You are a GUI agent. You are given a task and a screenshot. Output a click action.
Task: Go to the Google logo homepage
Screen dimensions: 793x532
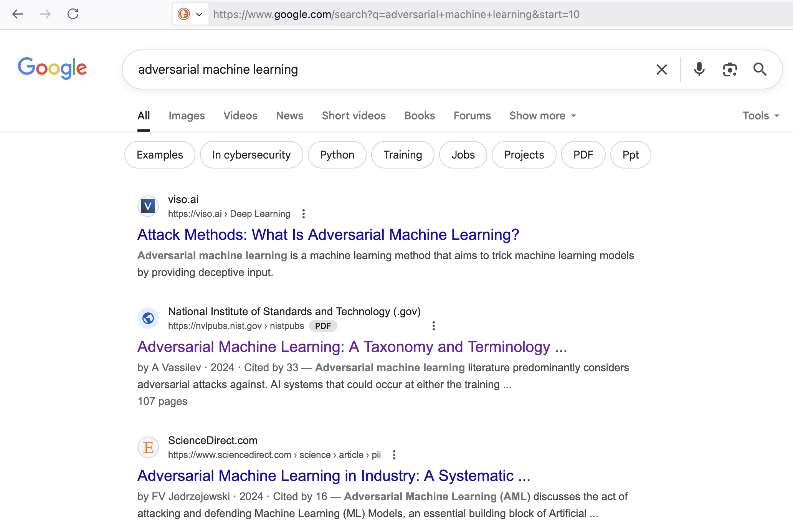(x=53, y=68)
